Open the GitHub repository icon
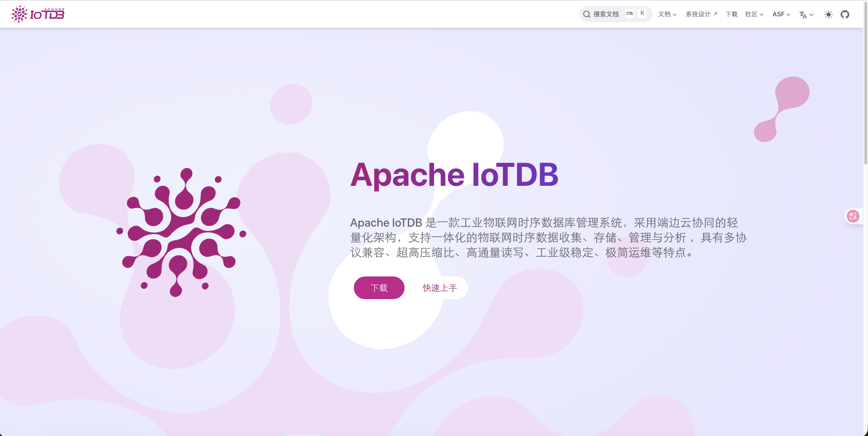The image size is (868, 436). [x=845, y=15]
